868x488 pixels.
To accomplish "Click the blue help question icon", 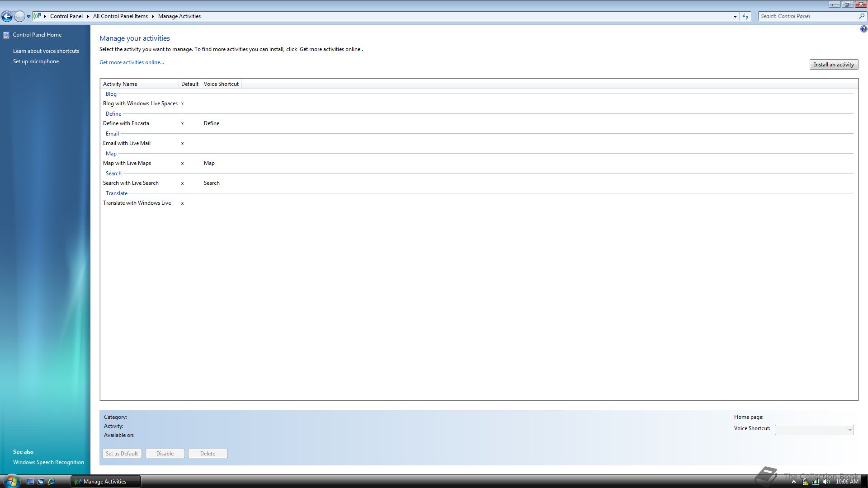I will point(863,29).
